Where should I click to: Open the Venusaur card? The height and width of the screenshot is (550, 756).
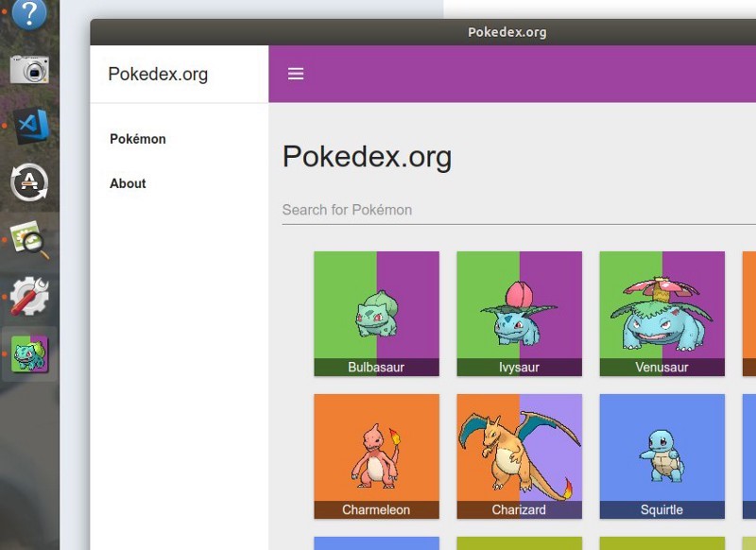point(662,314)
